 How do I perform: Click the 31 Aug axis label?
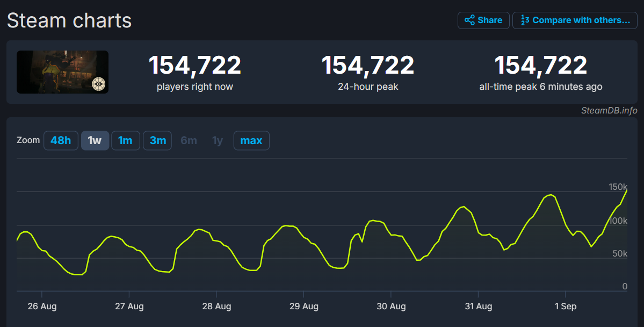tap(479, 307)
